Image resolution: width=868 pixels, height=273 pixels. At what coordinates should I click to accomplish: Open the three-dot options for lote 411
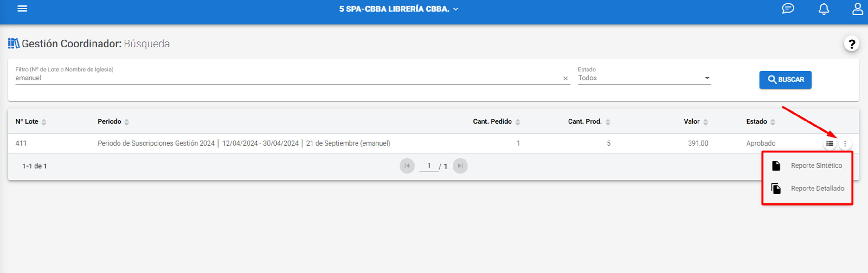pyautogui.click(x=845, y=144)
